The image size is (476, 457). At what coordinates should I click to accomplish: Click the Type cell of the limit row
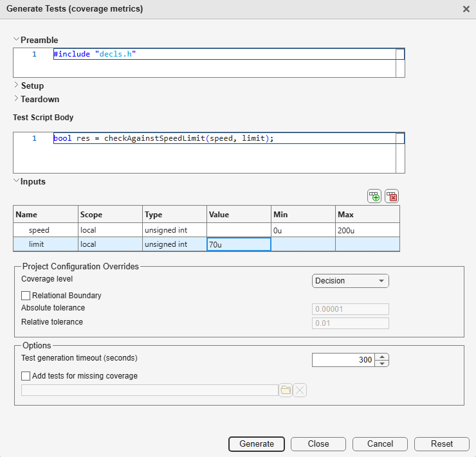point(174,244)
